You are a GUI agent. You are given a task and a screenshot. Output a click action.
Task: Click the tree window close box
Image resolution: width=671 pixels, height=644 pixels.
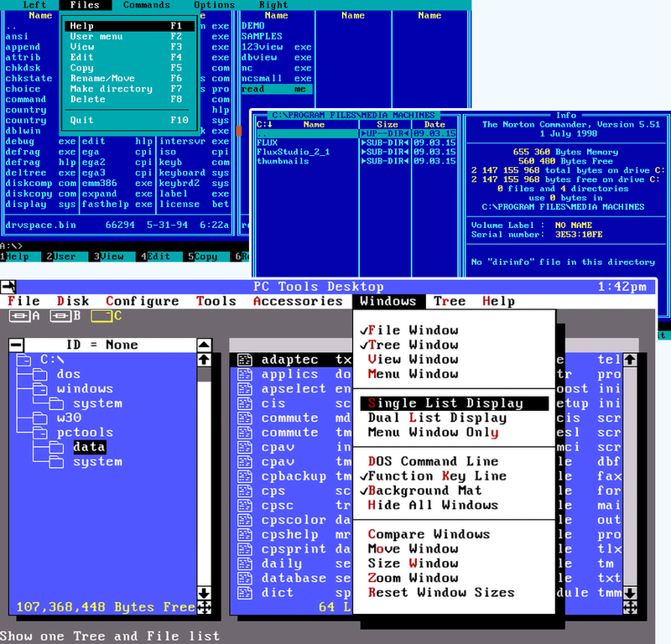[16, 345]
